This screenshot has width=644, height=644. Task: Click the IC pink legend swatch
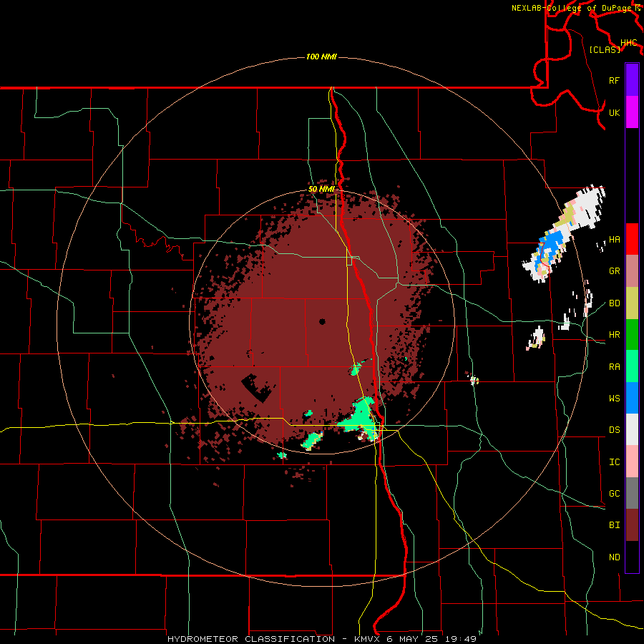point(632,462)
